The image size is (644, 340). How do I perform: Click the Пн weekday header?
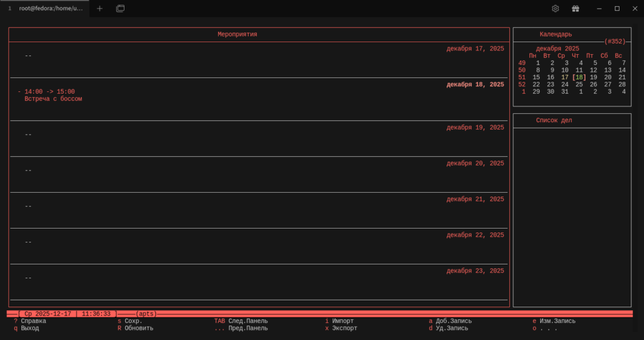533,55
